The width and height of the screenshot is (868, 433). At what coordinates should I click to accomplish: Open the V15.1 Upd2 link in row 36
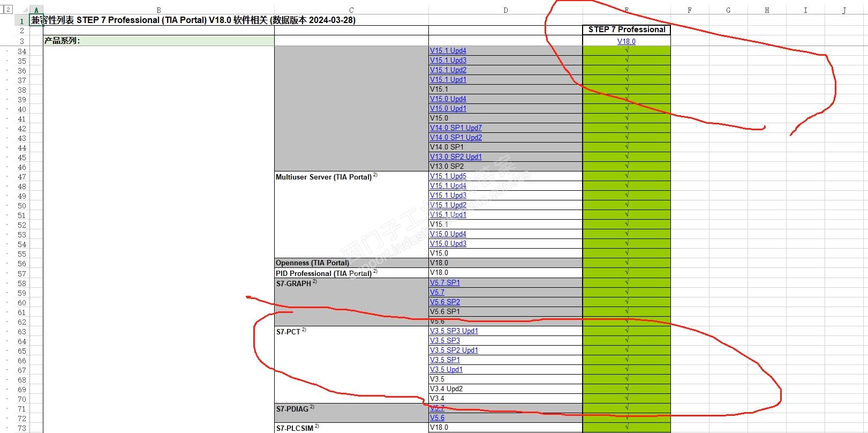tap(448, 70)
